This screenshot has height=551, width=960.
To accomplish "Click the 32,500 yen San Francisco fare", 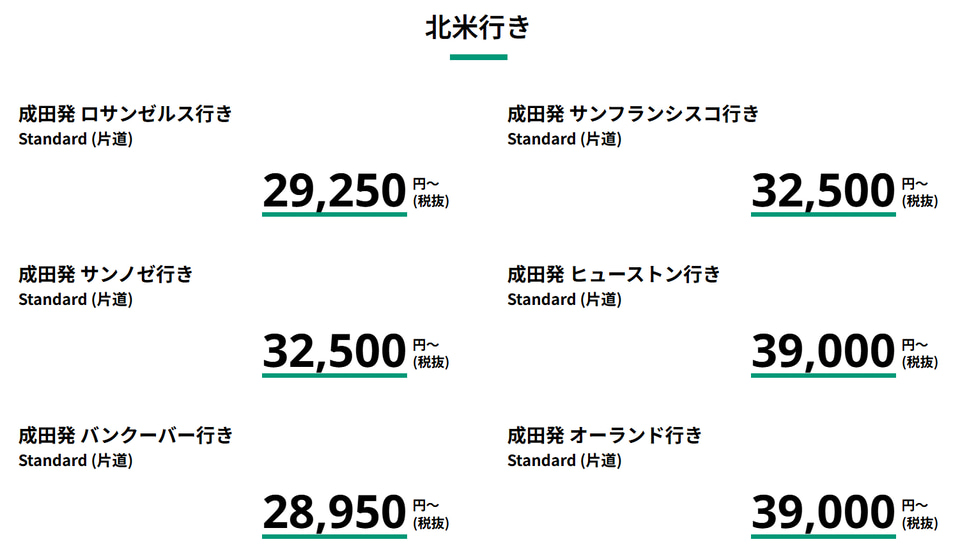I will (x=822, y=191).
